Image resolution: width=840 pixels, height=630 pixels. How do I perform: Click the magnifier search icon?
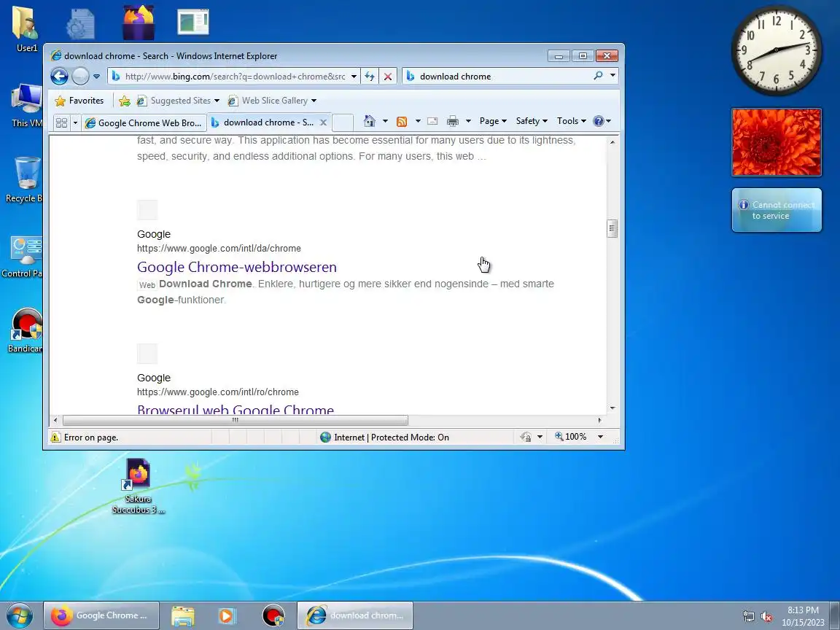(598, 76)
